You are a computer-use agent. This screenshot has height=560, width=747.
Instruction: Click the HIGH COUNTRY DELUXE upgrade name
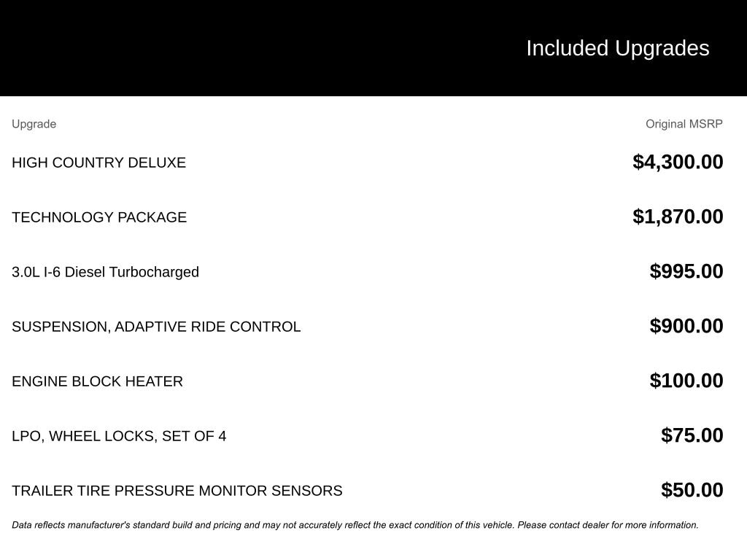click(x=98, y=163)
